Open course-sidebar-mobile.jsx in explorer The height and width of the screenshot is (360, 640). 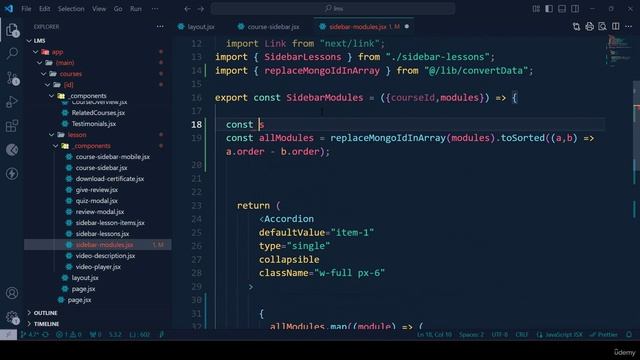tap(112, 157)
